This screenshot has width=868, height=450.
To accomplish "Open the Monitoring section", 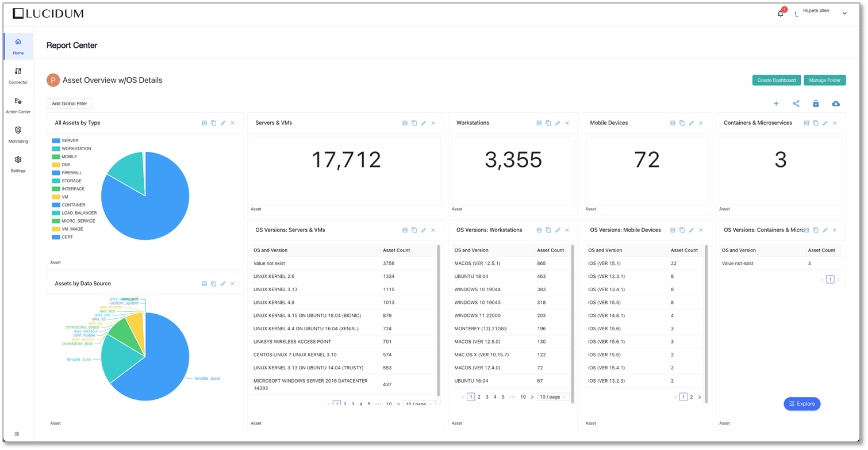I will [x=18, y=135].
